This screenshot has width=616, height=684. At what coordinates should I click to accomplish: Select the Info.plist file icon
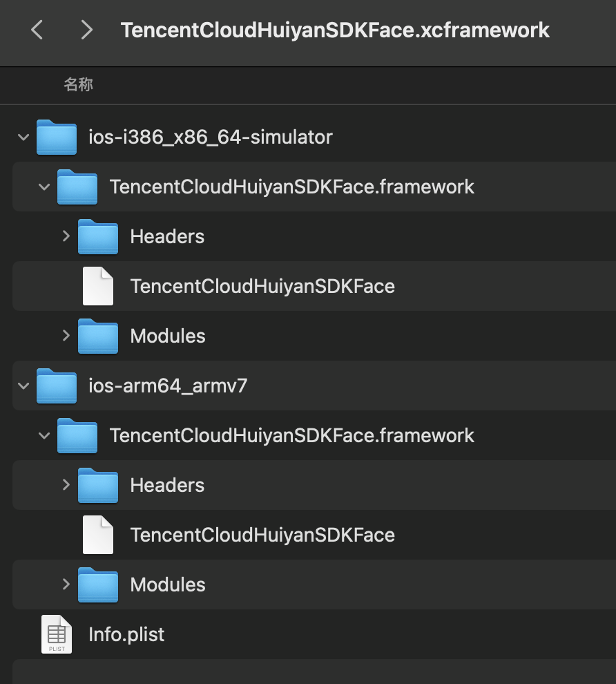(57, 634)
